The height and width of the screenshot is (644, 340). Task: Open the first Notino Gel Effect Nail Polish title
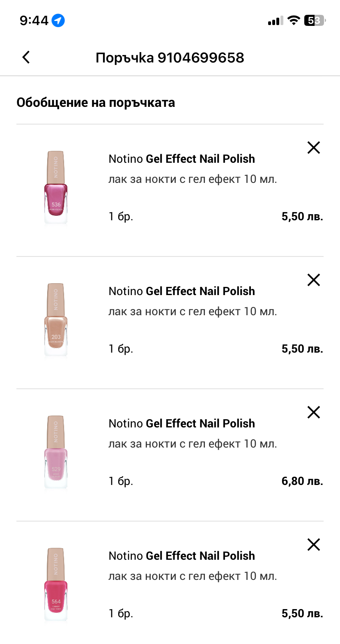pyautogui.click(x=181, y=159)
